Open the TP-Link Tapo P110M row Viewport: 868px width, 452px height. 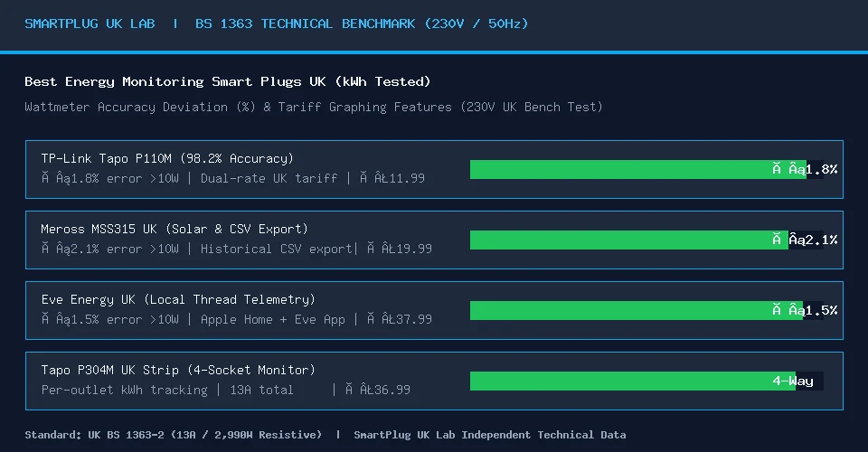pos(434,169)
